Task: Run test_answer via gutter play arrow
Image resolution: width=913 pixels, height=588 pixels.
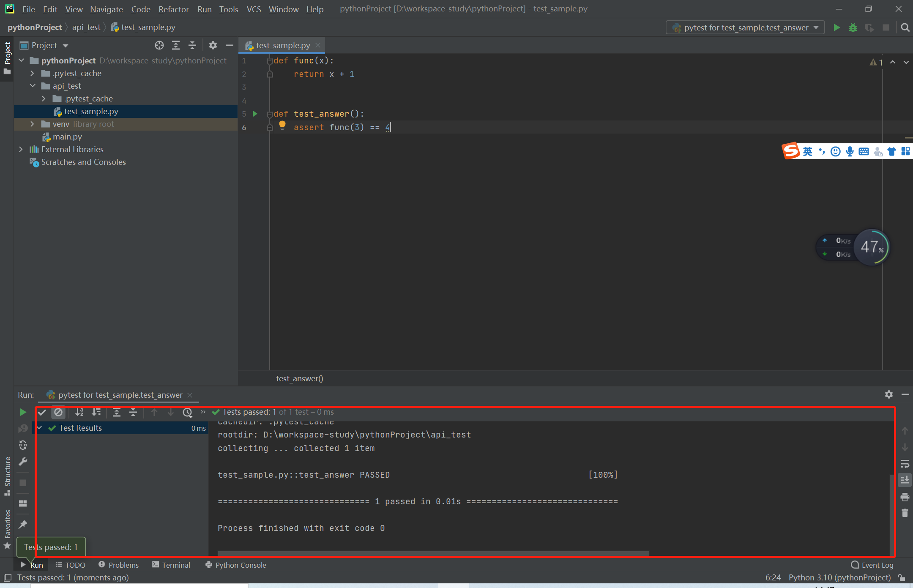Action: click(x=255, y=114)
